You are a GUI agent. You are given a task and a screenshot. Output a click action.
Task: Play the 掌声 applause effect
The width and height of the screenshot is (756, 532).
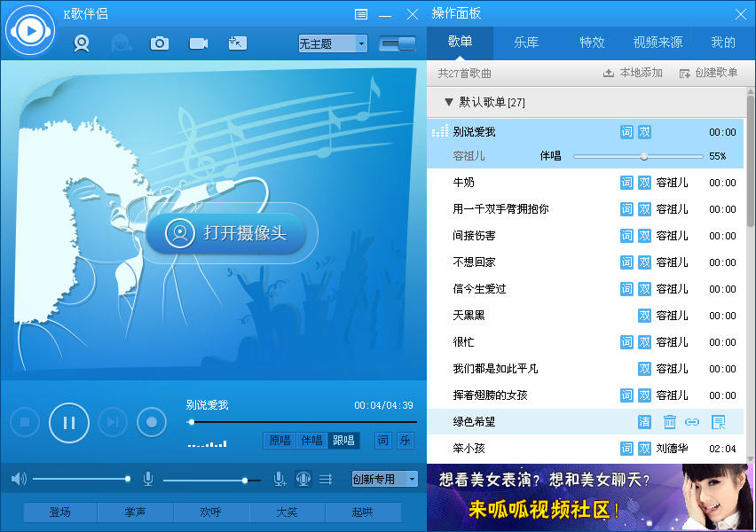click(135, 512)
